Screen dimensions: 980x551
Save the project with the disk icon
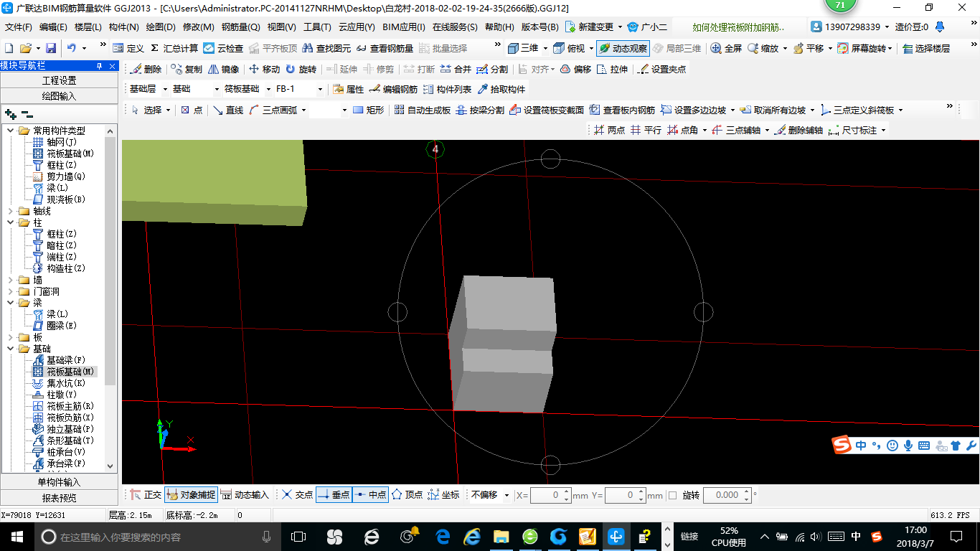[51, 48]
